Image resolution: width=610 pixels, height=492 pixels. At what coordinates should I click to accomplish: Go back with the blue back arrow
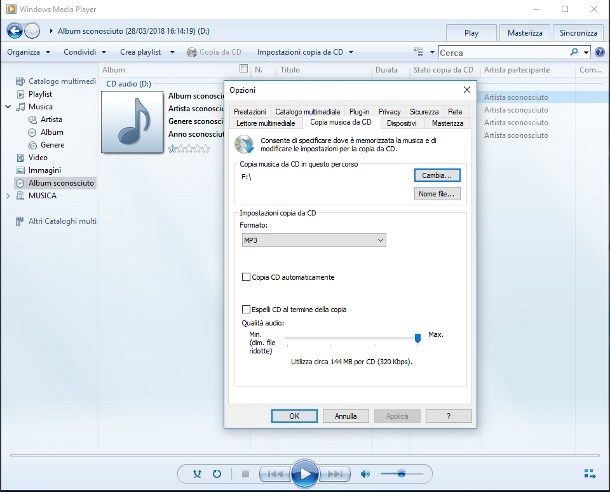15,31
